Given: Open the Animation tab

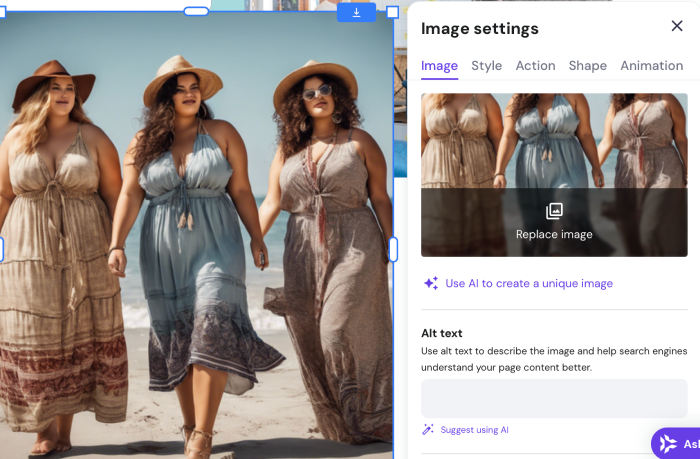Looking at the screenshot, I should click(651, 66).
